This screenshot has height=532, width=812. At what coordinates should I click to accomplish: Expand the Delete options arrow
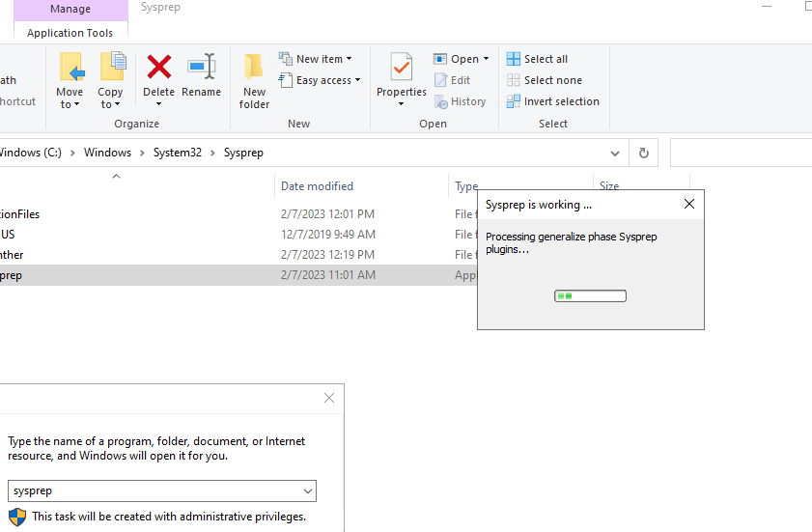point(159,104)
